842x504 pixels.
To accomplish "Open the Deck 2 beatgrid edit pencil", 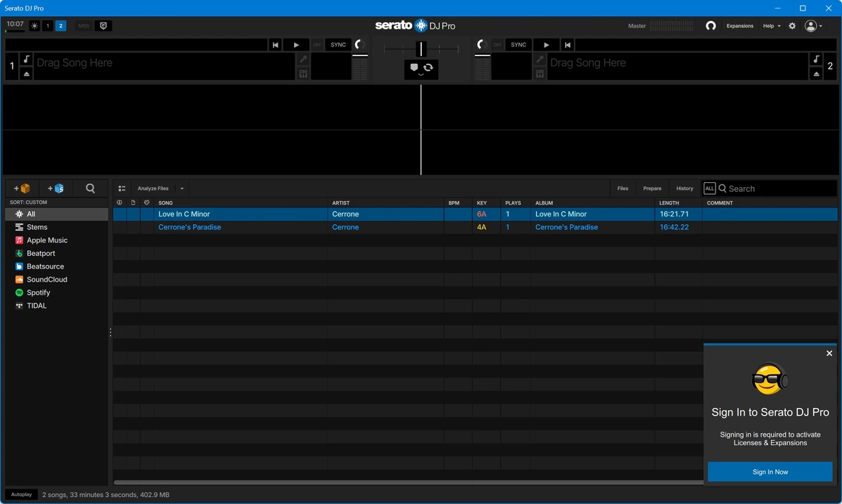I will point(540,60).
